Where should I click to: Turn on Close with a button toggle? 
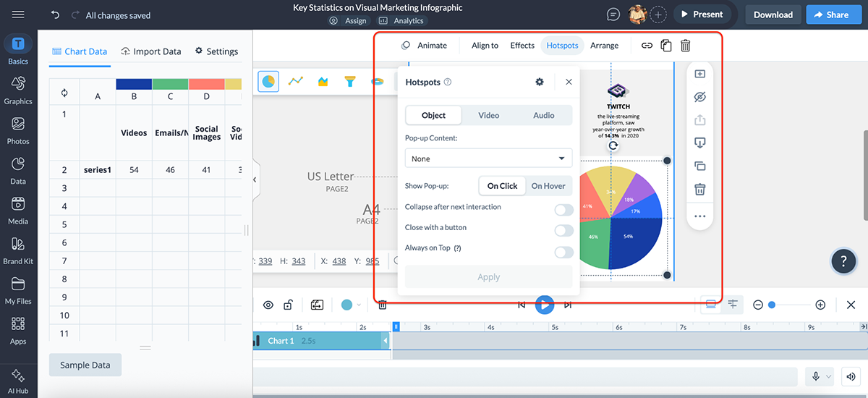[563, 230]
